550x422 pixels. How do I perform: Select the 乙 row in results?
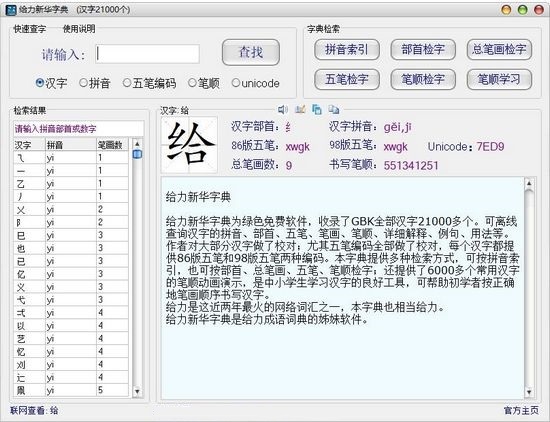(71, 184)
